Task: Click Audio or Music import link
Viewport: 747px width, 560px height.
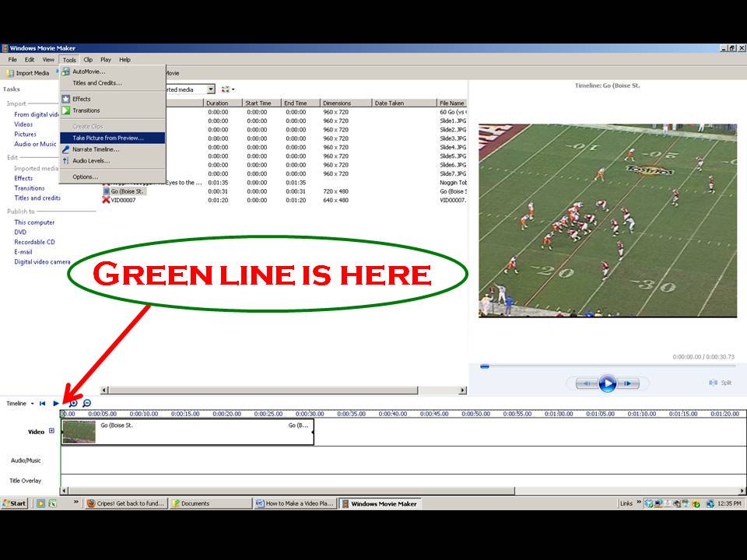Action: tap(35, 145)
